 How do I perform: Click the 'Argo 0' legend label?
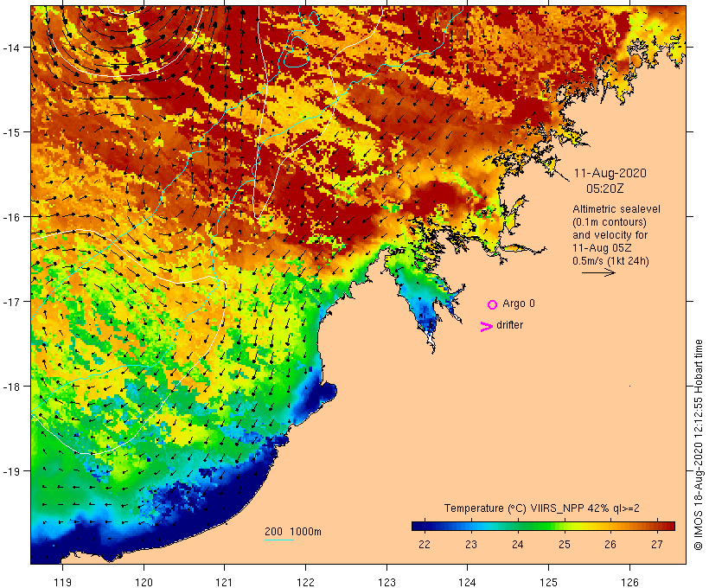(x=519, y=304)
